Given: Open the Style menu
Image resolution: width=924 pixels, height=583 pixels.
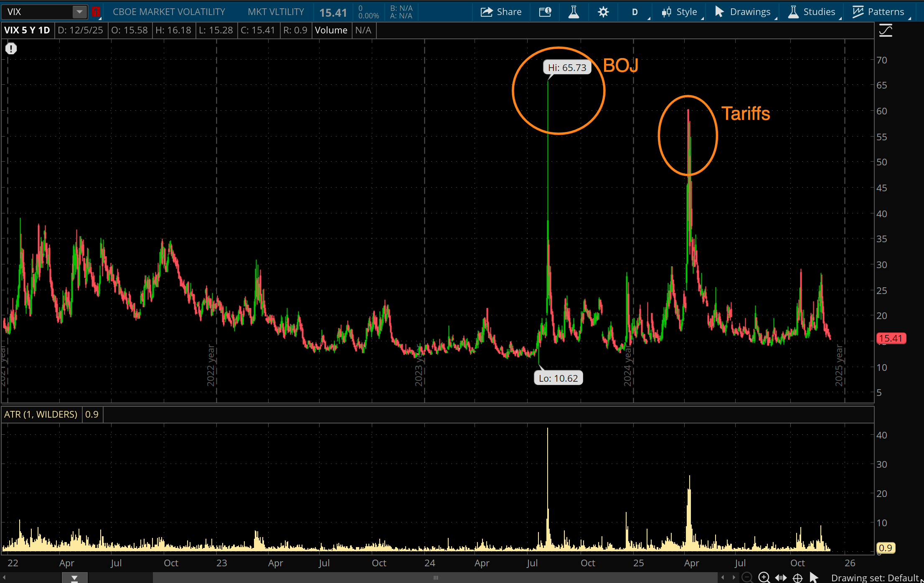Looking at the screenshot, I should coord(680,12).
